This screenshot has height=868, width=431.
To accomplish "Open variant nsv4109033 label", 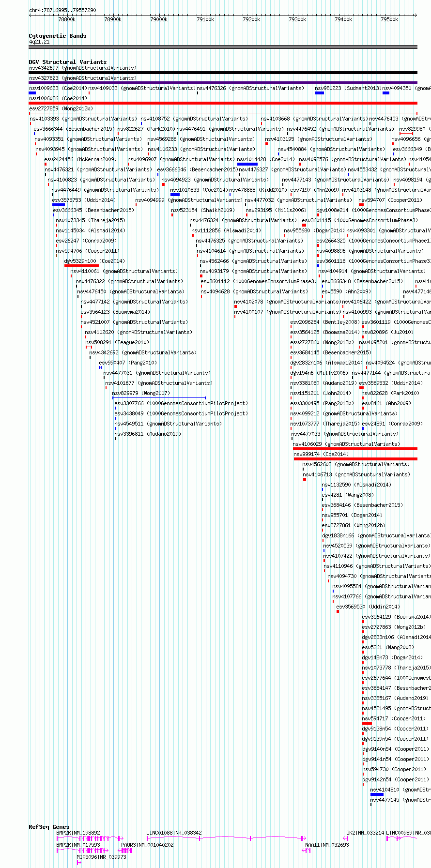I will click(x=142, y=88).
